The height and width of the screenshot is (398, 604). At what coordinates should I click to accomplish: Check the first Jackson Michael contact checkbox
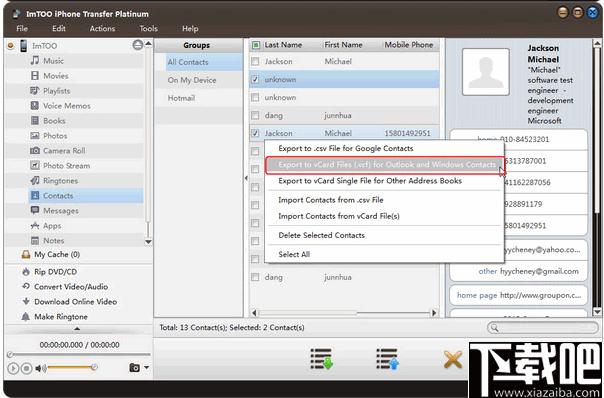point(255,61)
